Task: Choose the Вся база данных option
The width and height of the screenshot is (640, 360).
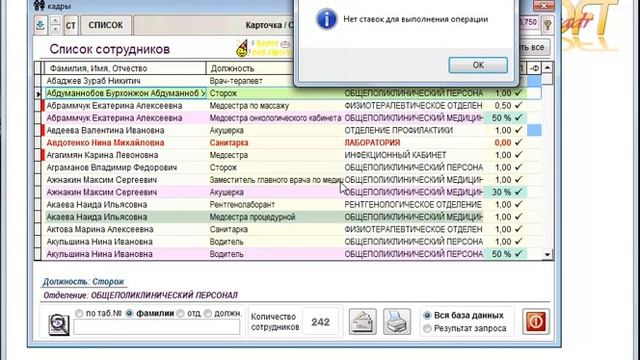Action: pos(427,316)
